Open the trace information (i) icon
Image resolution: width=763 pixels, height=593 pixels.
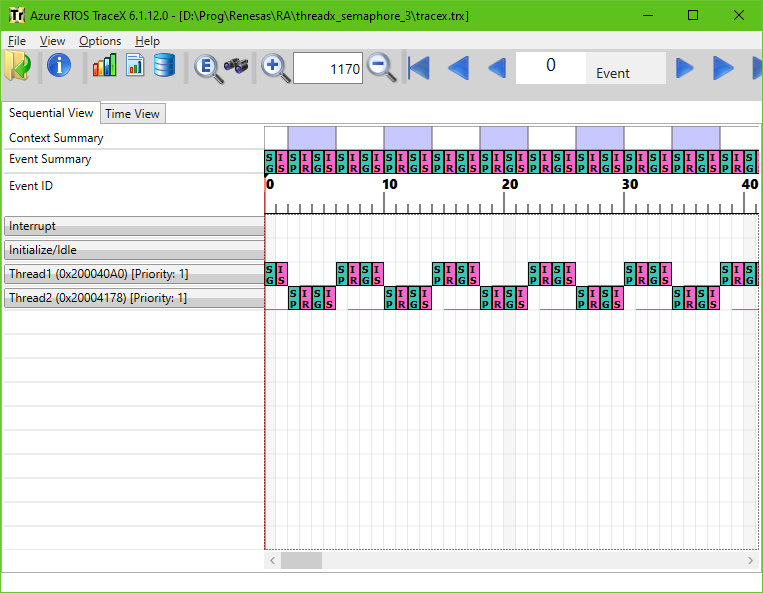pos(59,65)
